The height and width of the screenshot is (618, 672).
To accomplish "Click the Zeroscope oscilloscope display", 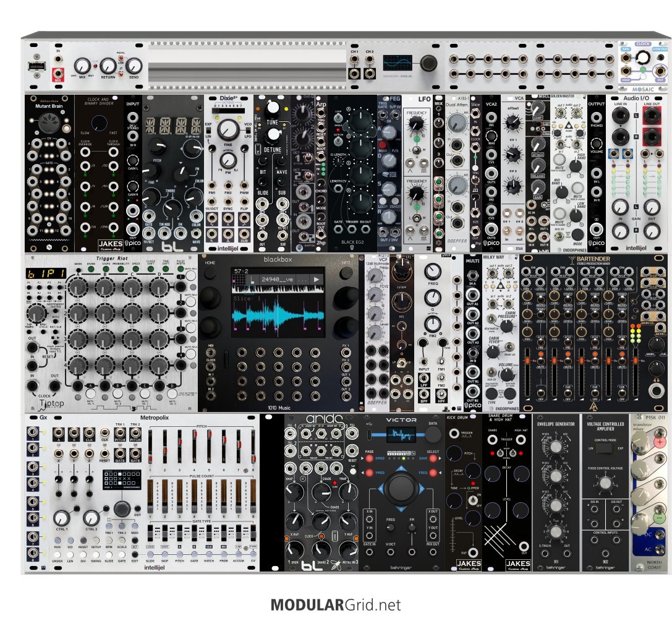I will pyautogui.click(x=398, y=62).
